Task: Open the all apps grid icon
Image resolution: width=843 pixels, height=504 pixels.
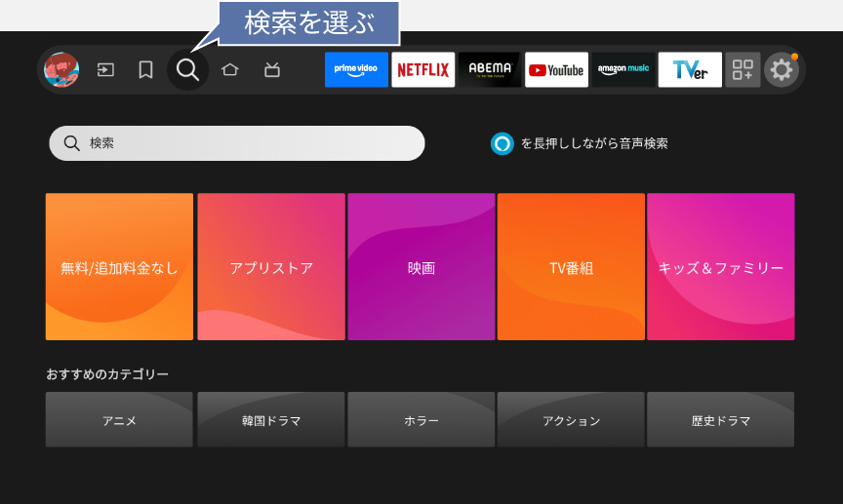Action: (x=743, y=70)
